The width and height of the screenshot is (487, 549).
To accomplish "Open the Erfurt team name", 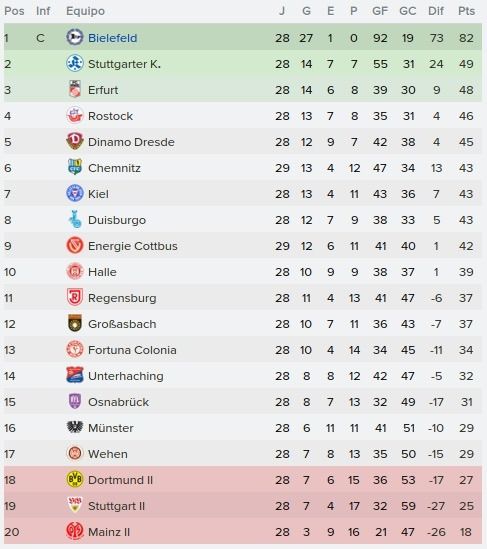I will pos(103,90).
